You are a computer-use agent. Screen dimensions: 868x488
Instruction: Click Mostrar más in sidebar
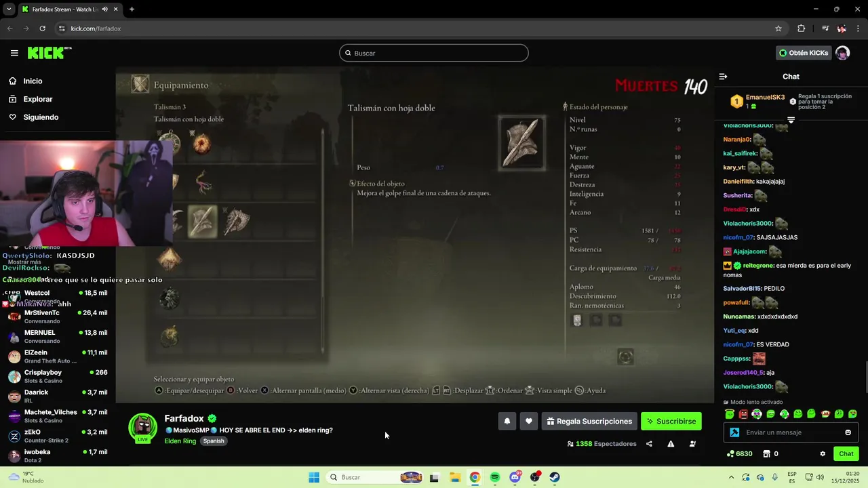point(24,262)
